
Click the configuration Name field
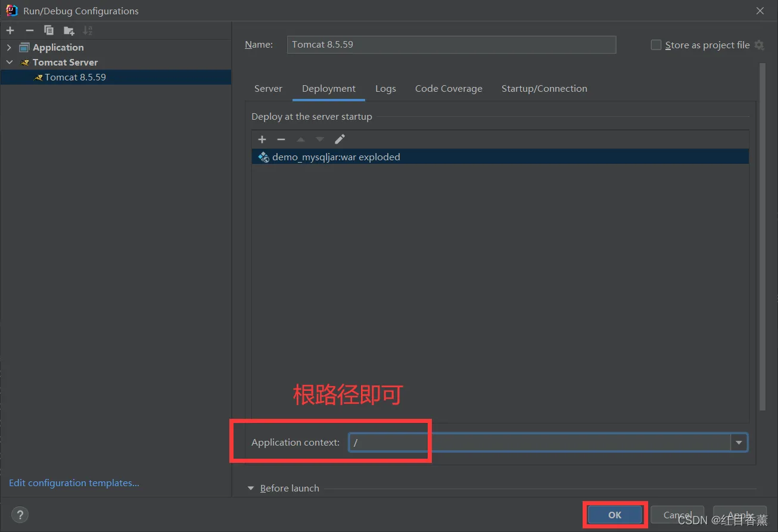pos(452,45)
